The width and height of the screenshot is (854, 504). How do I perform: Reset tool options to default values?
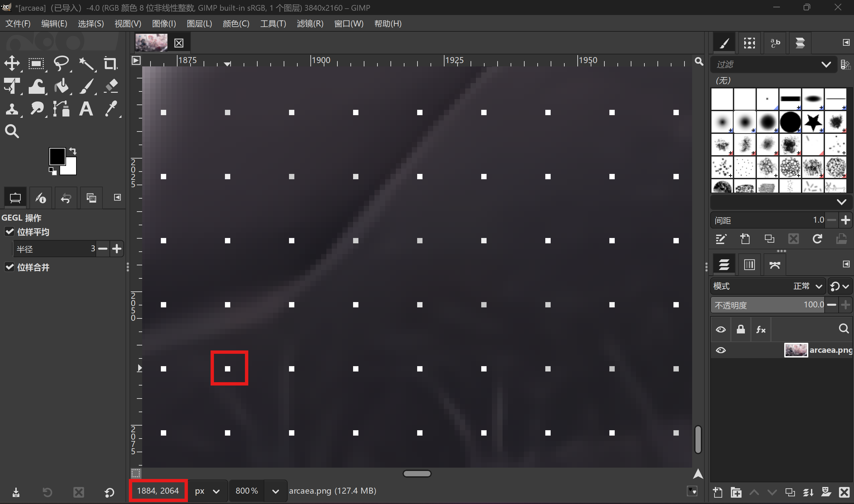(109, 492)
